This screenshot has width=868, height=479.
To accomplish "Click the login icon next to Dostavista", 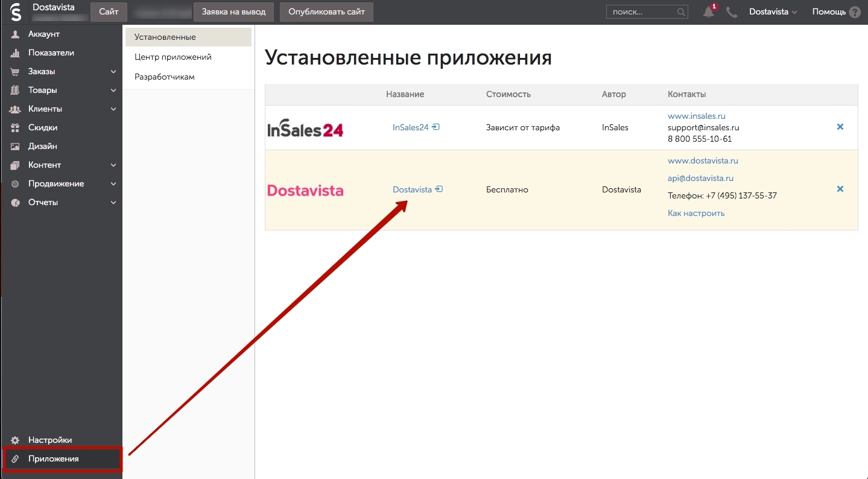I will pos(439,189).
